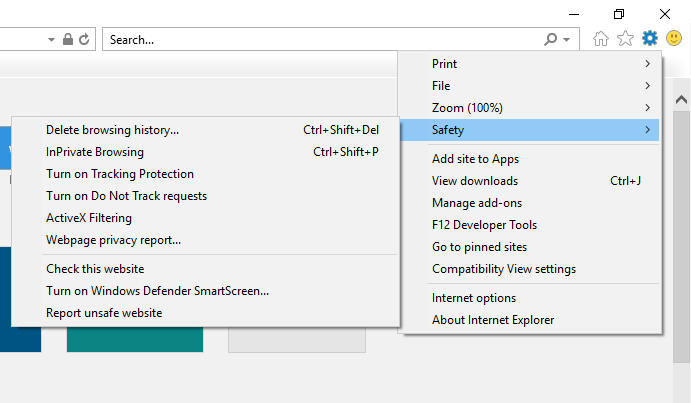Select Turn on Tracking Protection
The height and width of the screenshot is (403, 691).
[205, 174]
